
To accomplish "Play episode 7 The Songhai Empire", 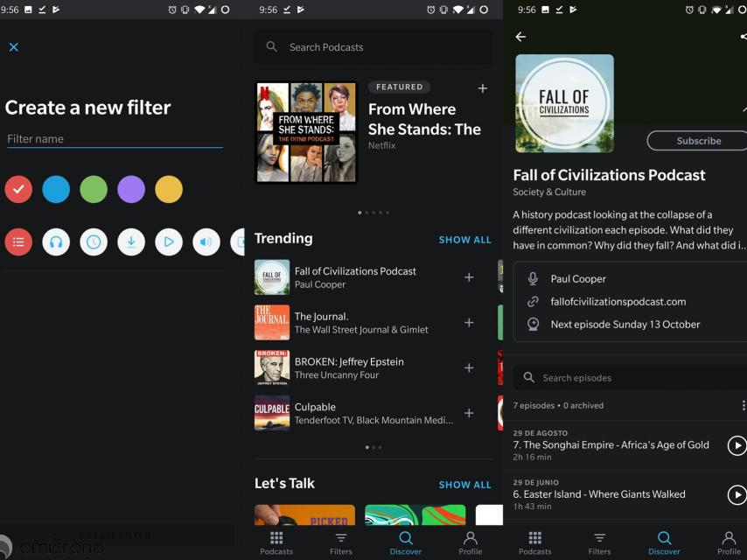I will click(x=737, y=445).
